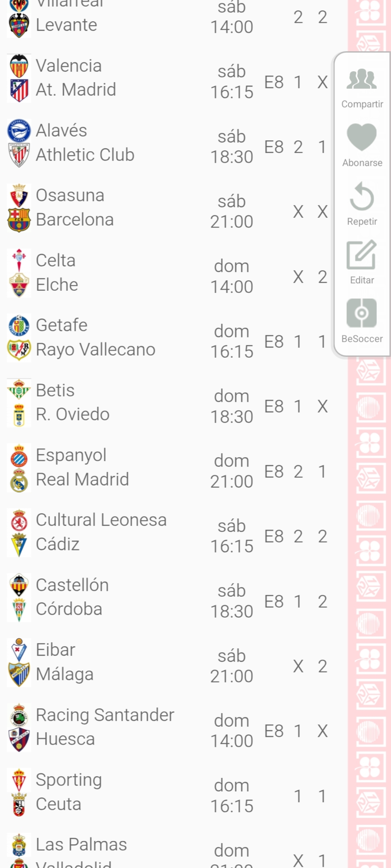Open the Espanyol team name
The height and width of the screenshot is (868, 391).
(71, 455)
